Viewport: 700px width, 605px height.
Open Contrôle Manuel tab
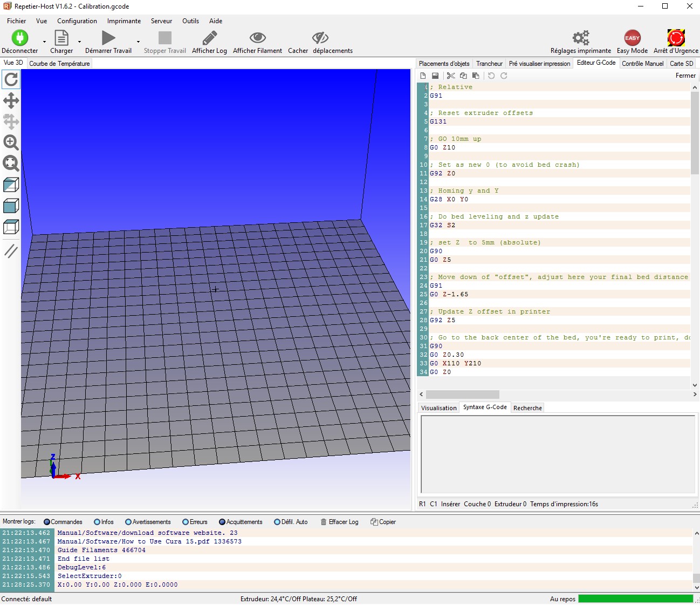[x=643, y=63]
